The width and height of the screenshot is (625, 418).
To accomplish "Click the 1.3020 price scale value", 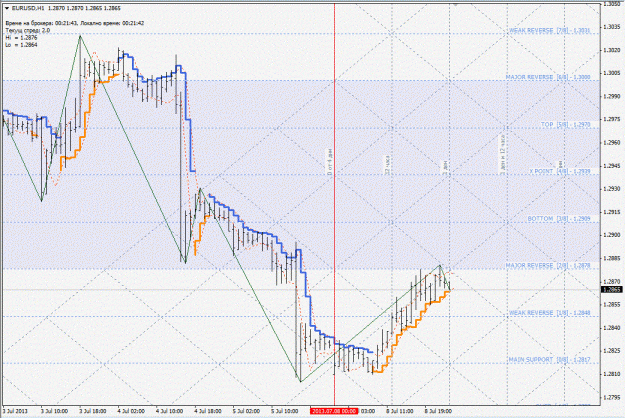I will [x=611, y=50].
